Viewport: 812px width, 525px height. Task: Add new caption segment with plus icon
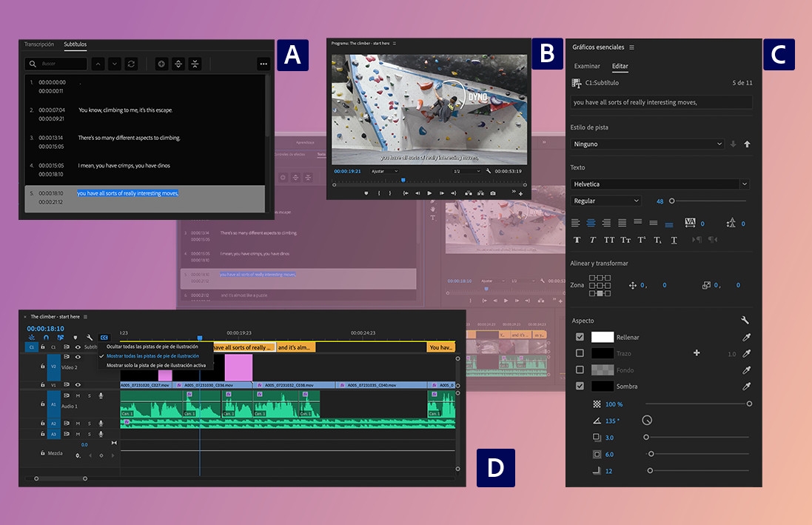click(x=161, y=64)
